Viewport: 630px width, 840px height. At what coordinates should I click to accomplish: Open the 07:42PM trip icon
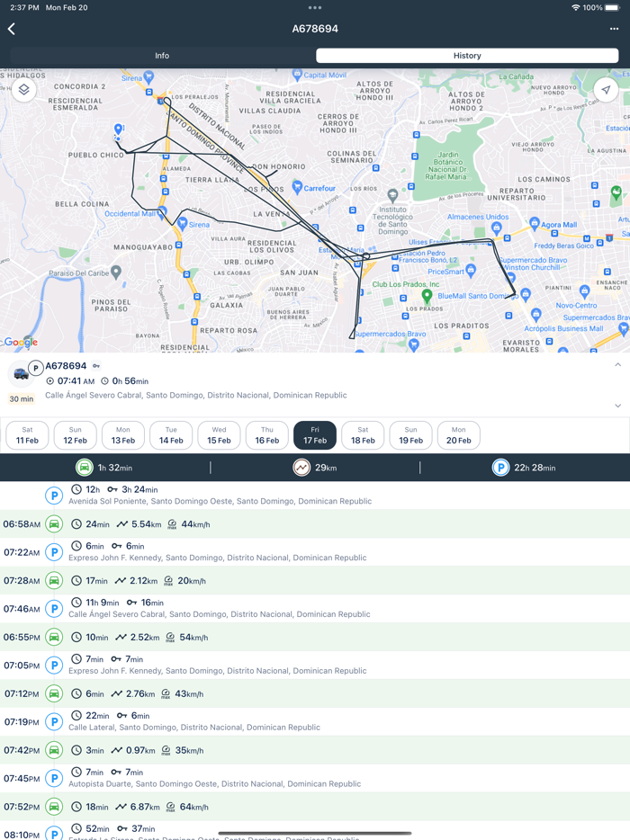[54, 750]
